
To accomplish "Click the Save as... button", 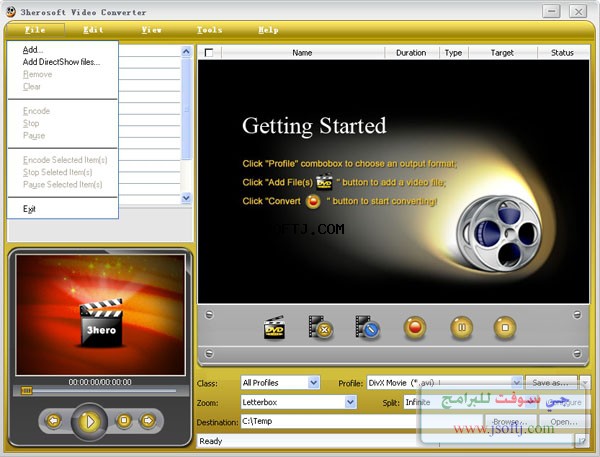I will pyautogui.click(x=551, y=382).
